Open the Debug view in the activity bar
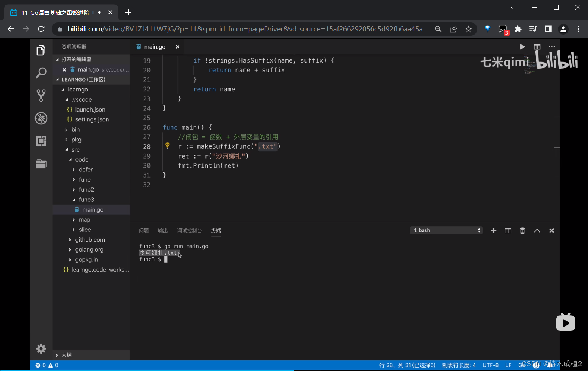 pyautogui.click(x=41, y=118)
